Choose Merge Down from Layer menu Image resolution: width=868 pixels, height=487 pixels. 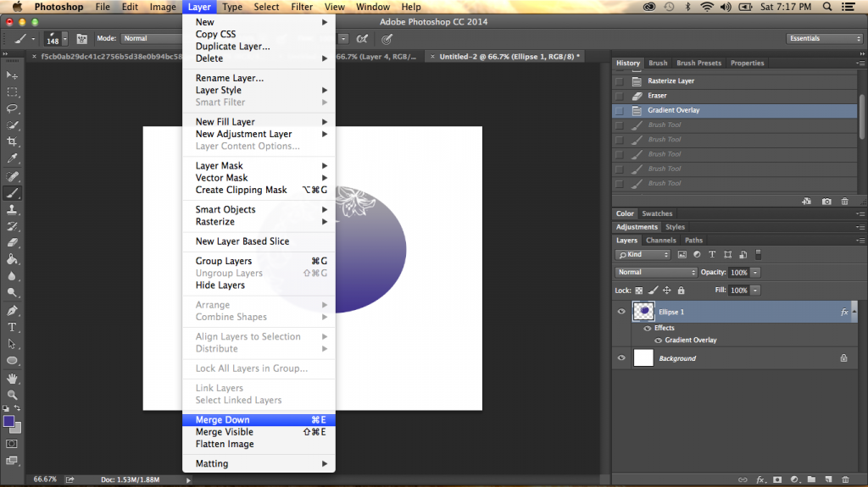259,420
